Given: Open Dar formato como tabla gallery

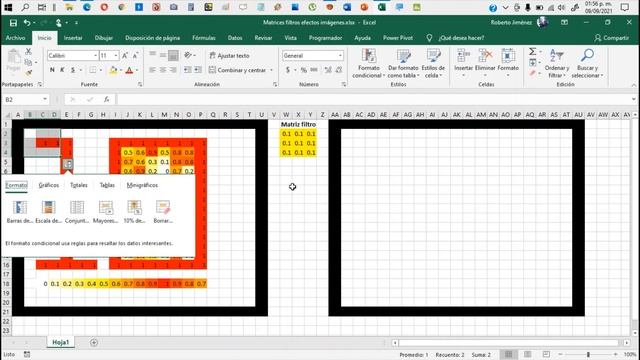Looking at the screenshot, I should 403,63.
